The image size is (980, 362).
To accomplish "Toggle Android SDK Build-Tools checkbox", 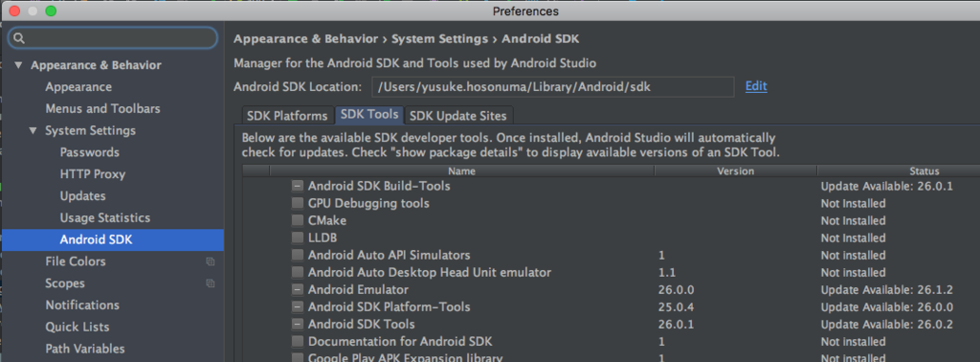I will (x=298, y=187).
